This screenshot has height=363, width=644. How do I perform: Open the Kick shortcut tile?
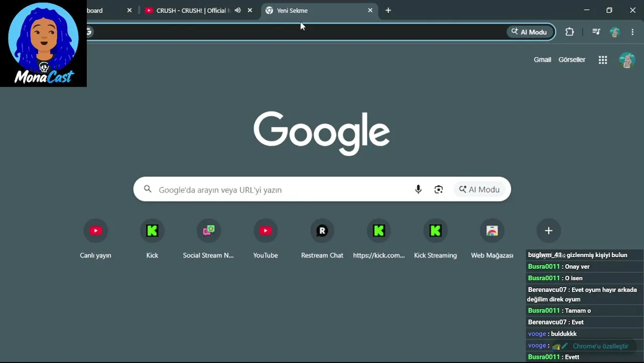(152, 240)
